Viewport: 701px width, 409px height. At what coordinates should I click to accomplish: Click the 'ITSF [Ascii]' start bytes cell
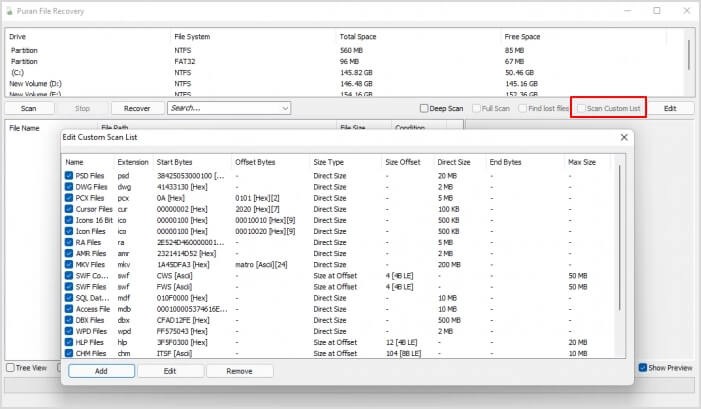pyautogui.click(x=174, y=353)
